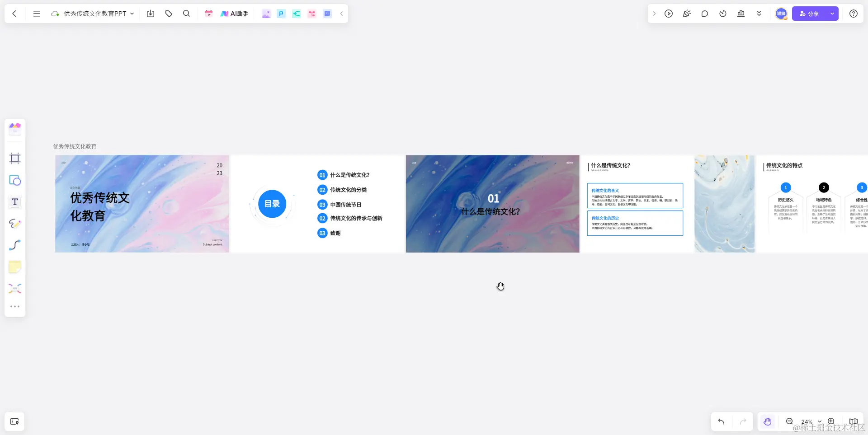Viewport: 868px width, 435px height.
Task: Collapse the top plugin toolbar
Action: (x=342, y=14)
